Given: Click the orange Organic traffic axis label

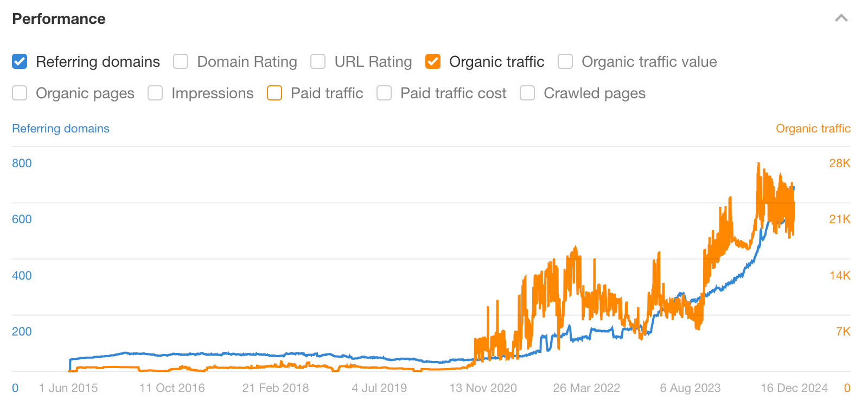Looking at the screenshot, I should pos(813,128).
